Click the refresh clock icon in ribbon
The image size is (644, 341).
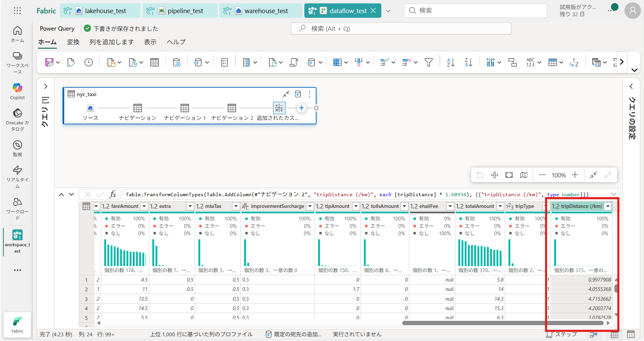pyautogui.click(x=88, y=62)
